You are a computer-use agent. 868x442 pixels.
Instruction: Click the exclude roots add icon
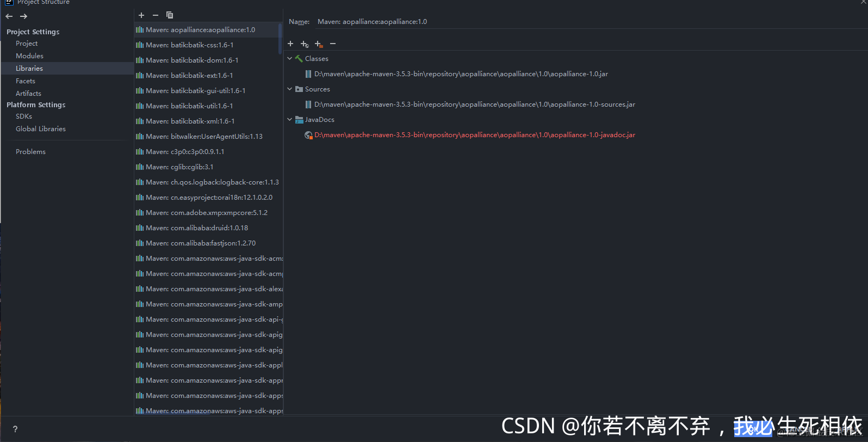[319, 44]
